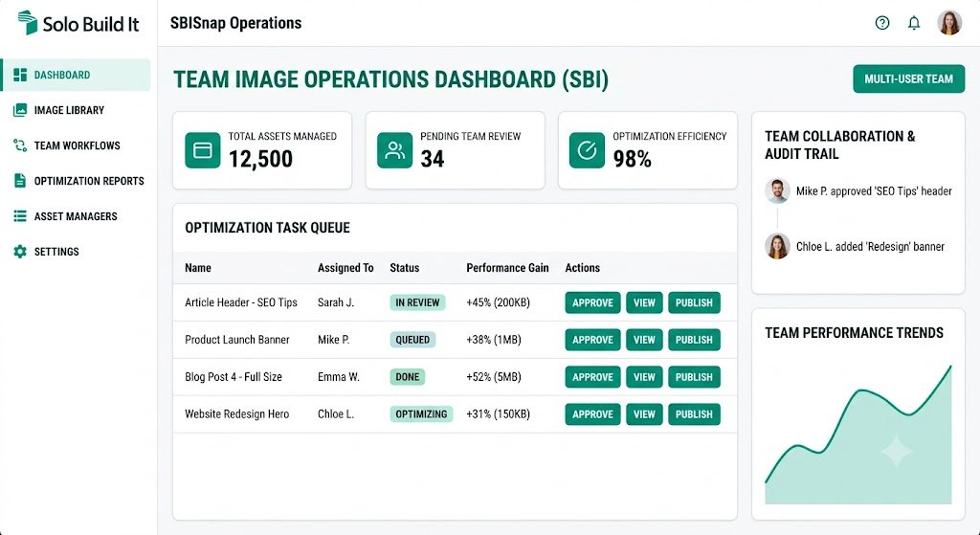Click the Team Performance Trends chart
Image resolution: width=980 pixels, height=535 pixels.
(x=858, y=435)
